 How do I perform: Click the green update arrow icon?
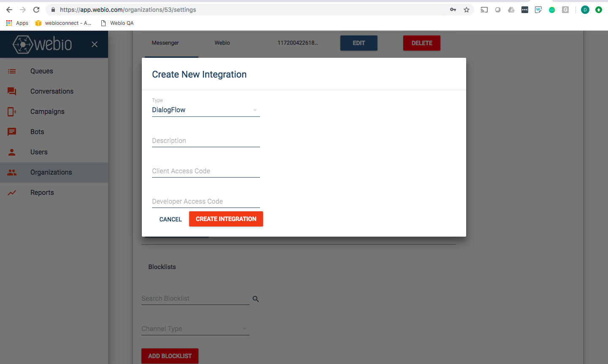coord(599,10)
